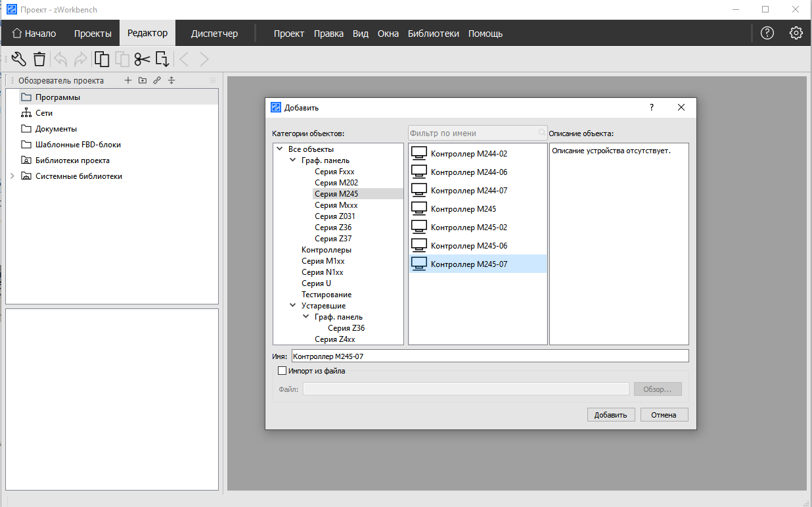Click the Фильтр по имени search field
812x507 pixels.
pyautogui.click(x=473, y=133)
